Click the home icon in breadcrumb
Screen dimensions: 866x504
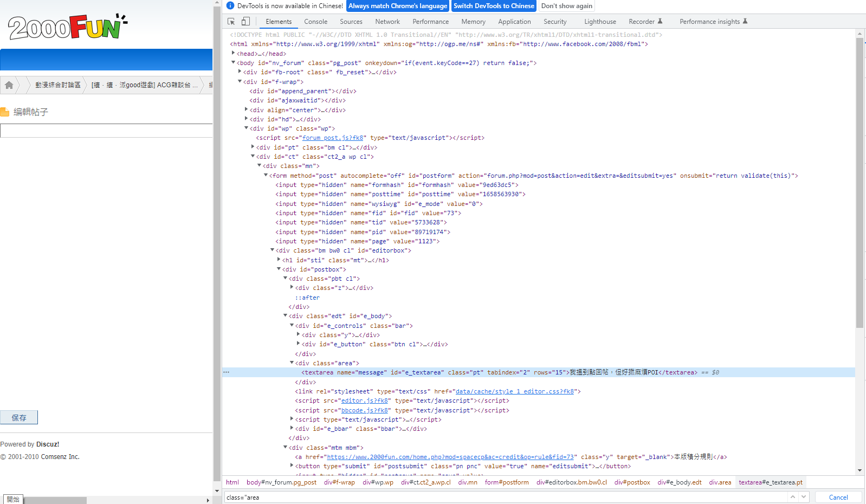point(9,85)
